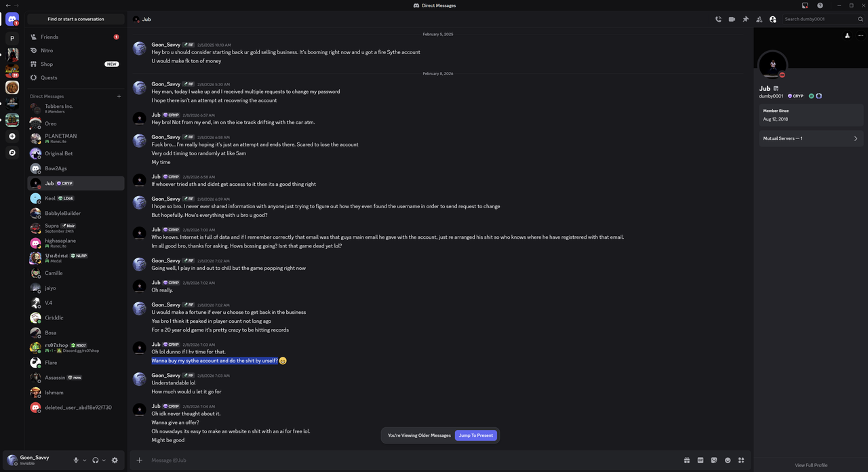
Task: Open User Settings gear
Action: tap(115, 460)
